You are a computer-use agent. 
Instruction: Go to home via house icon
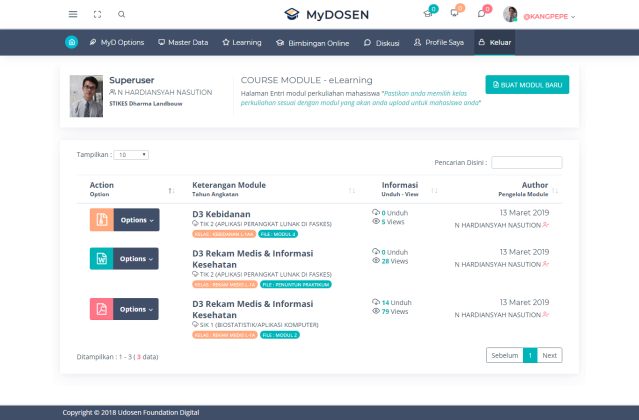(x=72, y=42)
